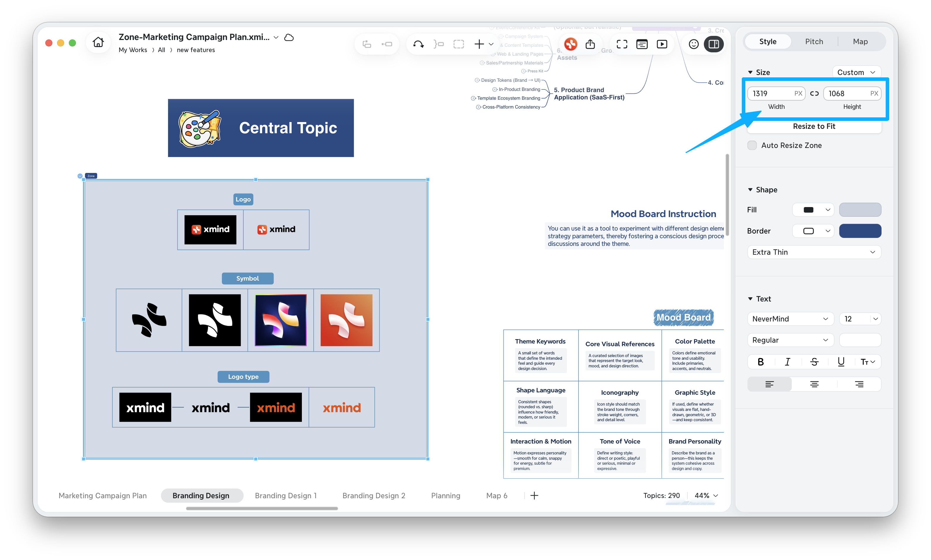
Task: Apply Italic text formatting
Action: click(787, 362)
